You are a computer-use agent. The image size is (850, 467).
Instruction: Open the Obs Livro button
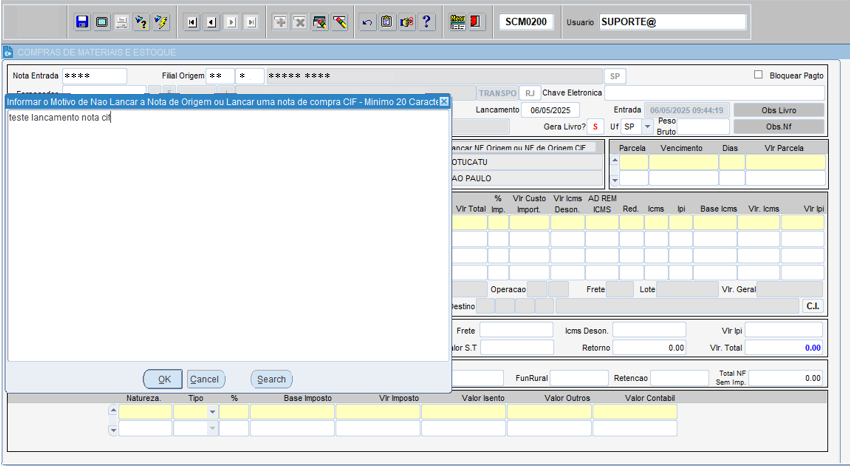click(779, 110)
